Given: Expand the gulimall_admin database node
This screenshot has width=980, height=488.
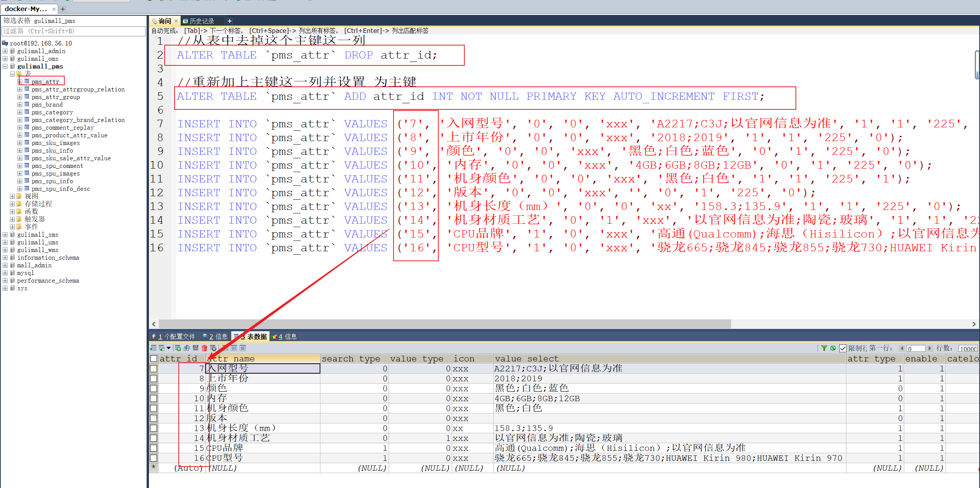Looking at the screenshot, I should click(x=5, y=51).
